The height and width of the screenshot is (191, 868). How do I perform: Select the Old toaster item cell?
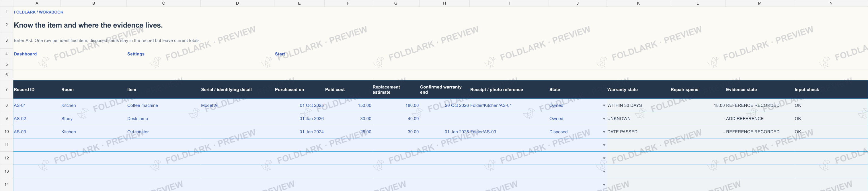point(163,132)
